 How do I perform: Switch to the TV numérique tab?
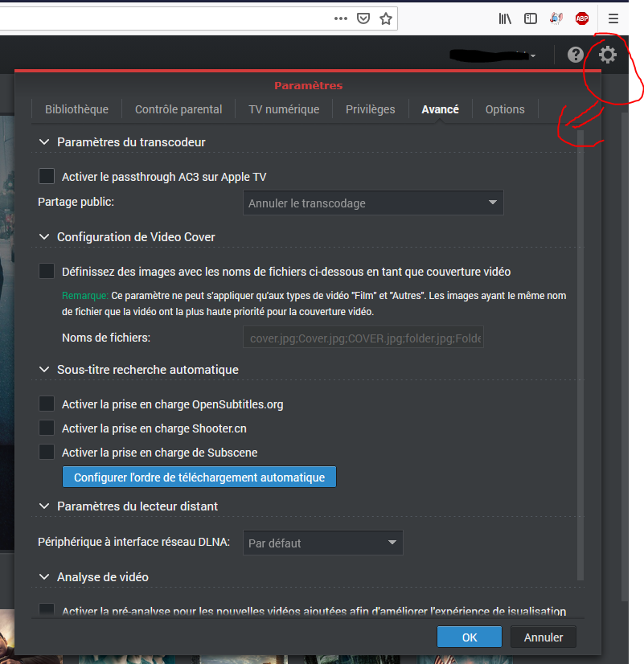(284, 109)
